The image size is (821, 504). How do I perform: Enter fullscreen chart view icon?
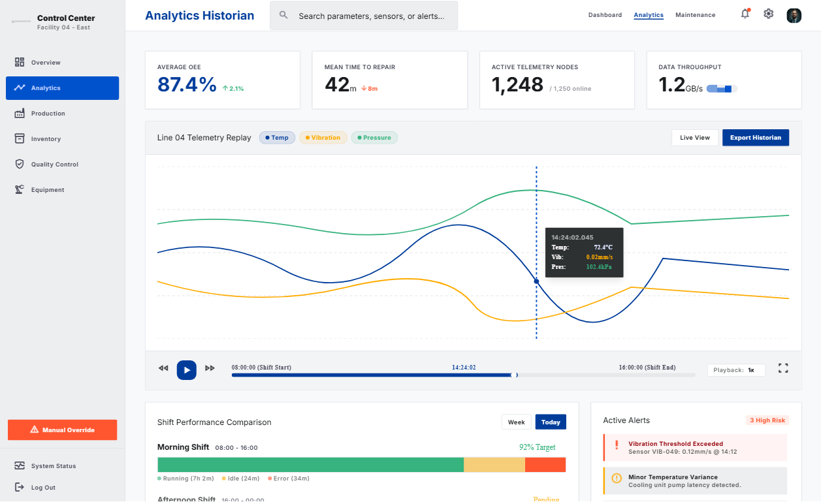(783, 368)
